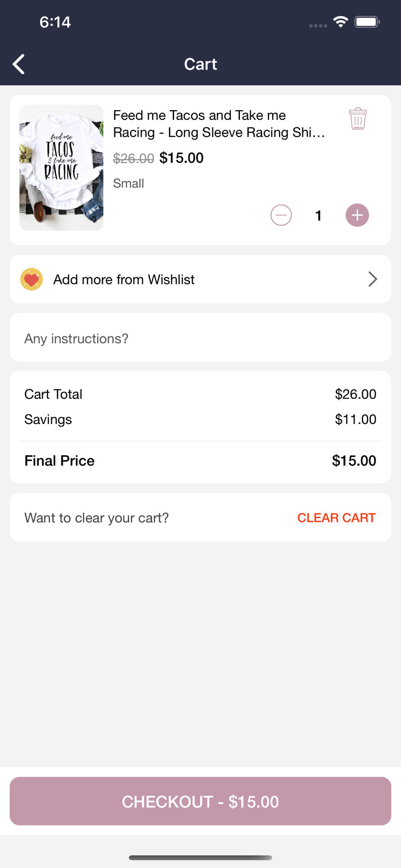Tap the quantity number 1
401x868 pixels.
319,216
